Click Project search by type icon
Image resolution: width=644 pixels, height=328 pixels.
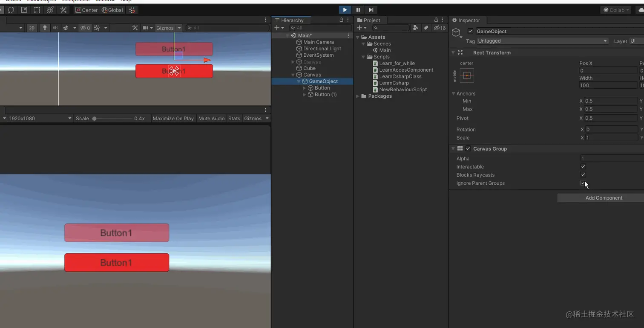(416, 28)
